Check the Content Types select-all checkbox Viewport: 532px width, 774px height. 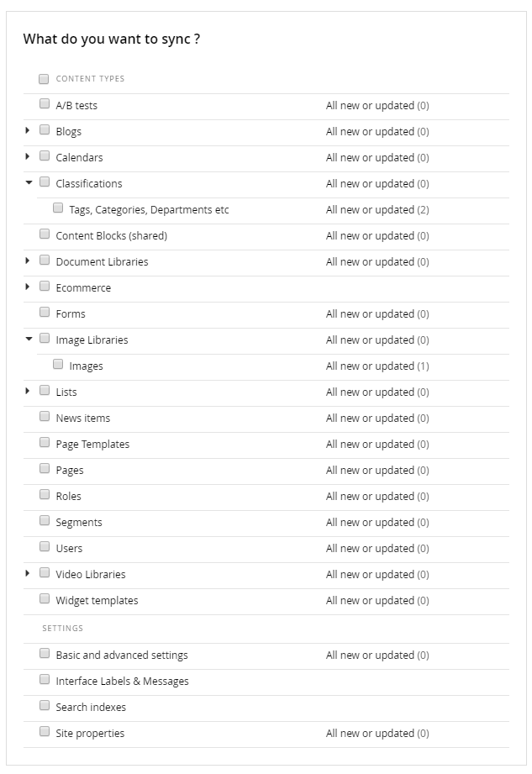click(x=44, y=79)
